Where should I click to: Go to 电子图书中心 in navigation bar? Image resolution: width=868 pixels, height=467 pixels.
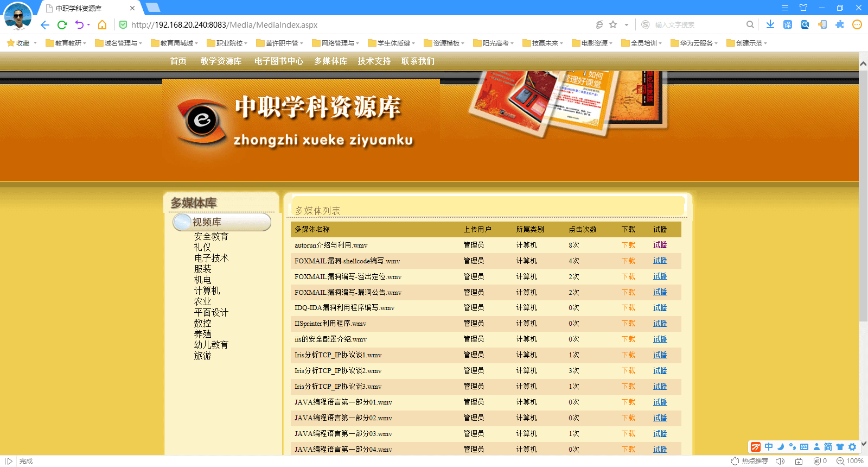coord(278,61)
